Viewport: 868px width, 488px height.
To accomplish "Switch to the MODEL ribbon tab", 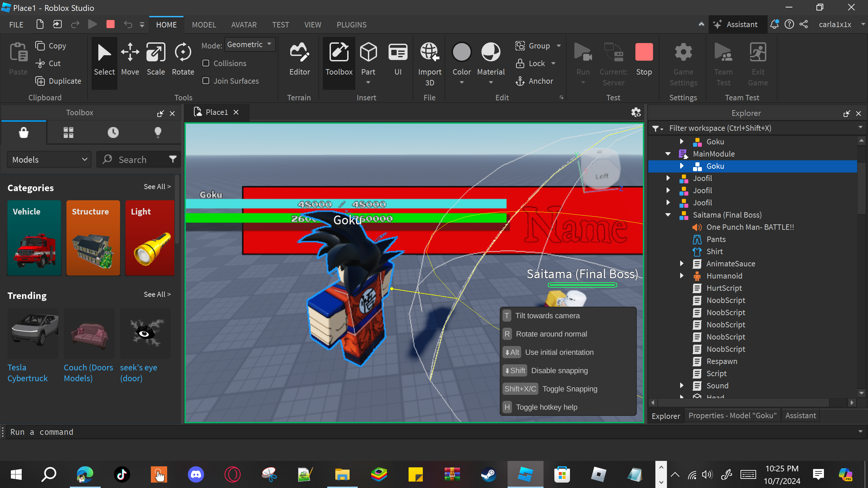I will click(204, 25).
